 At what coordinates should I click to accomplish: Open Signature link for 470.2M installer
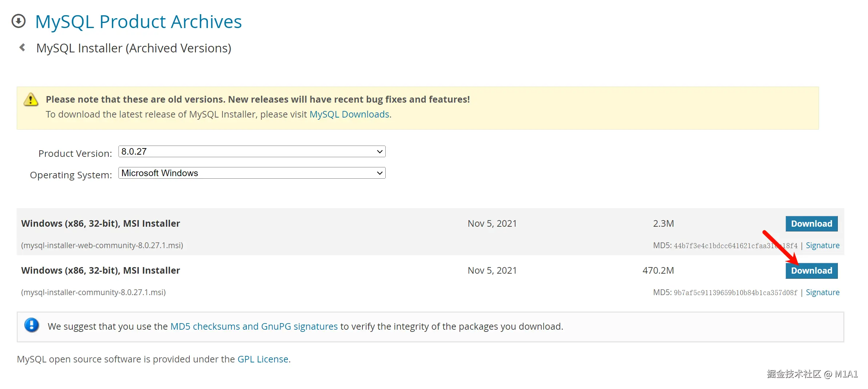pos(822,293)
